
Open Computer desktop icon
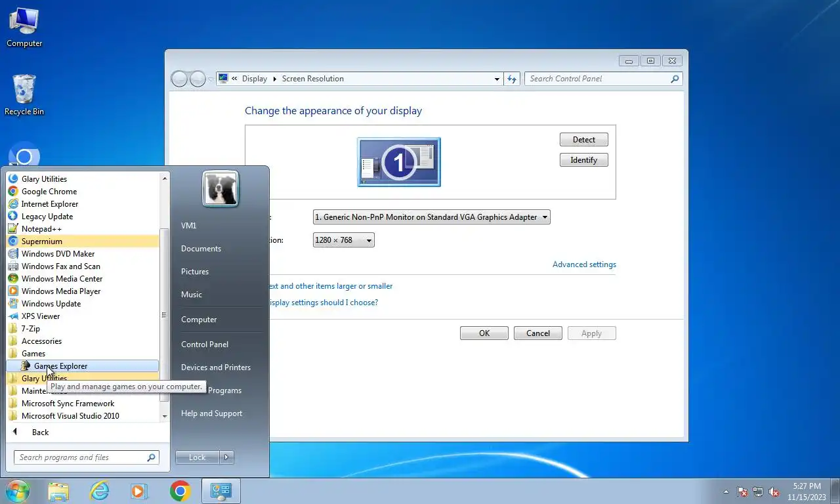(x=24, y=28)
